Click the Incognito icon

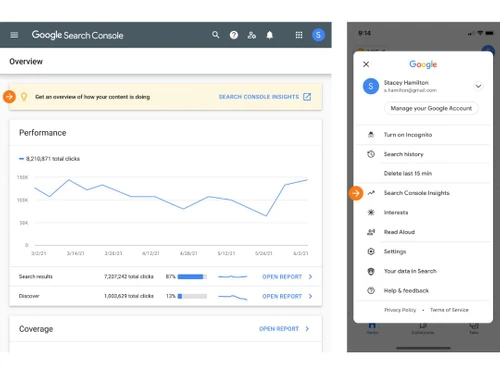tap(371, 135)
